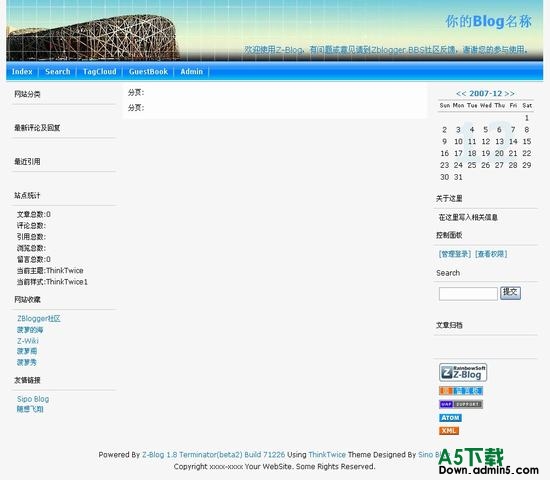Select 最新评论及回复 sidebar heading
Image resolution: width=550 pixels, height=480 pixels.
coord(37,128)
